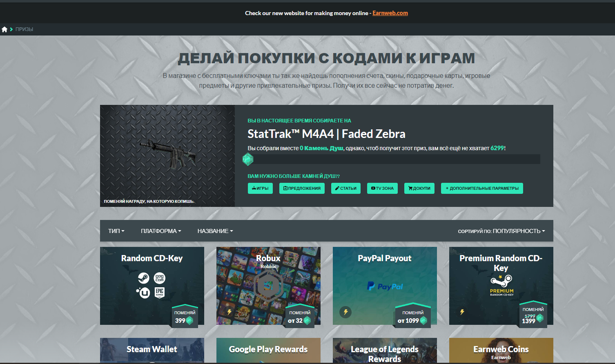Open ДОПОЛНИТЕЛЬНЫЕ ПАРАМЕТРЫ button
The height and width of the screenshot is (364, 615).
pos(482,188)
